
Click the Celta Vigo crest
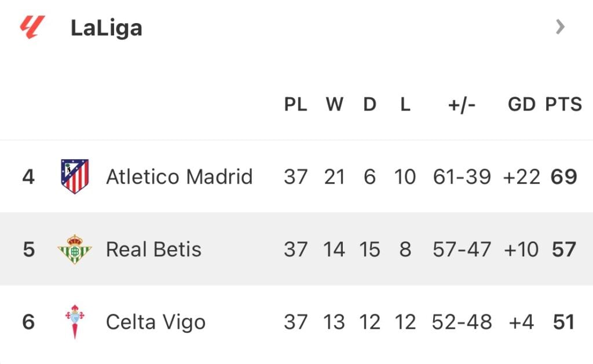75,322
